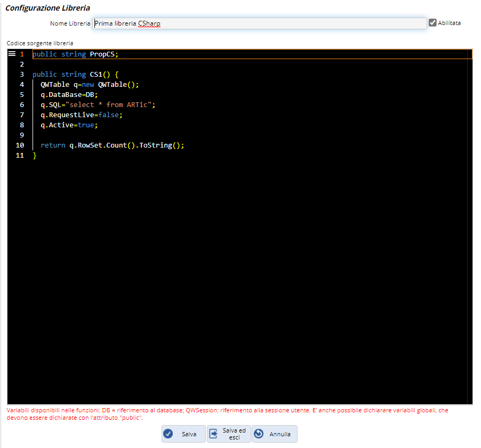Click the return q.RowSet.Count() statement
Viewport: 481px width, 448px height.
tap(112, 145)
